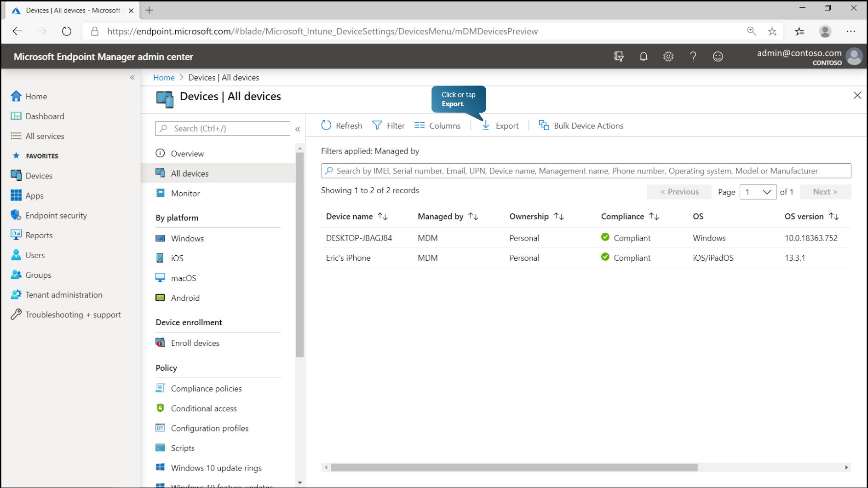This screenshot has width=868, height=488.
Task: Open the notifications bell
Action: (x=644, y=57)
